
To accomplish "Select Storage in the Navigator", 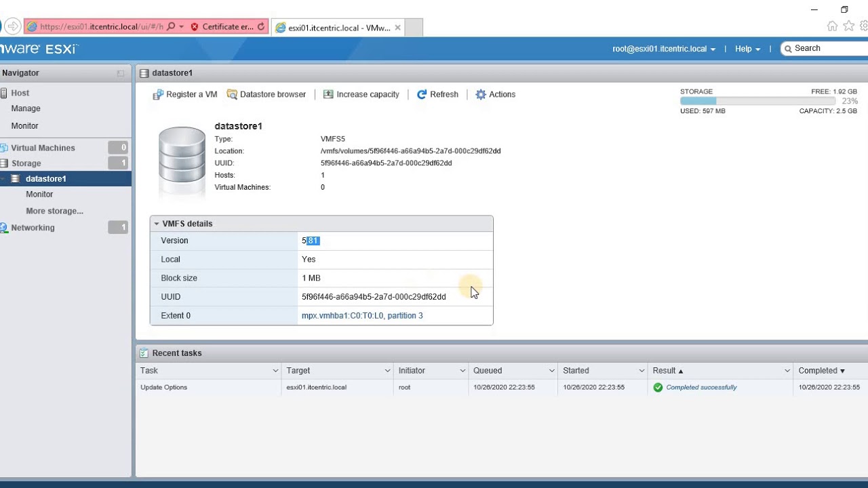I will click(x=26, y=163).
